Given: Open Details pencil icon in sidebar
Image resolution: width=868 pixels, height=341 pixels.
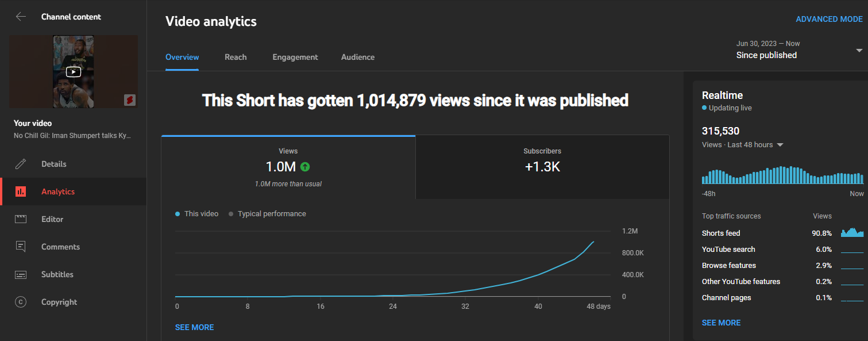Looking at the screenshot, I should tap(21, 164).
